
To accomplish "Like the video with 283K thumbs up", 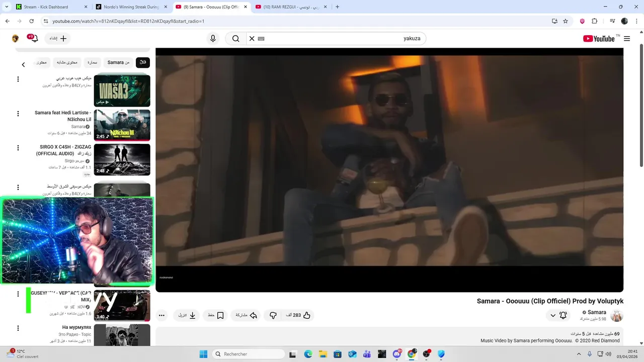I will pos(299,315).
